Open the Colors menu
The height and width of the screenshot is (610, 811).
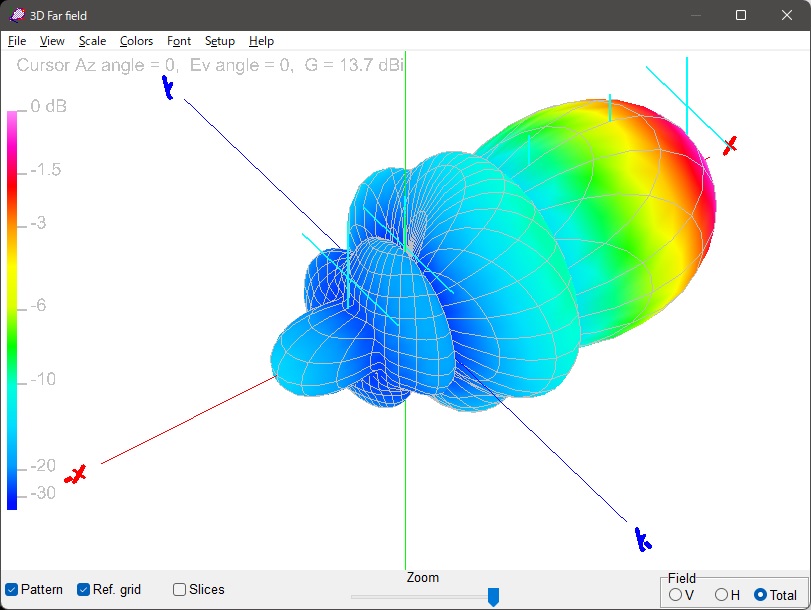click(x=136, y=41)
